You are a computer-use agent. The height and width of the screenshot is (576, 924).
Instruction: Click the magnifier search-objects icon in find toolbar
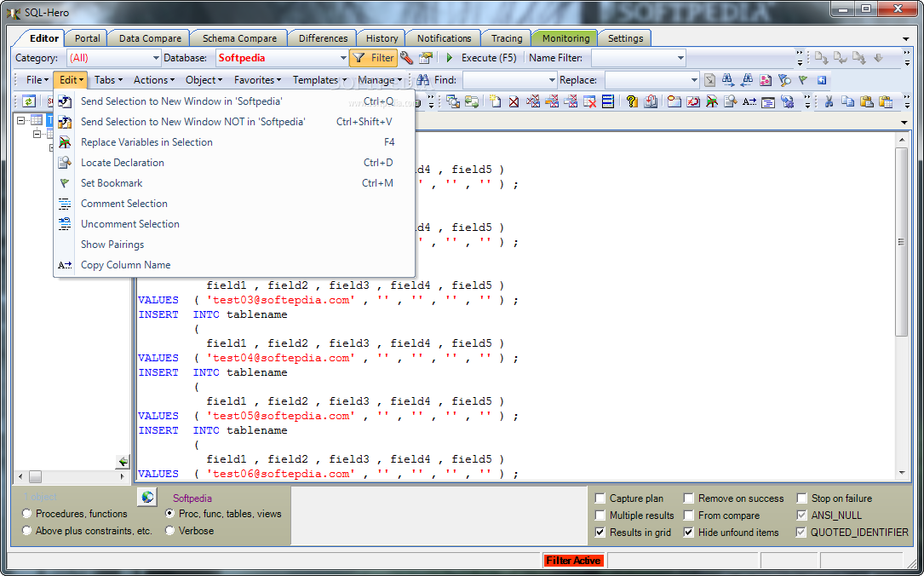tap(784, 79)
